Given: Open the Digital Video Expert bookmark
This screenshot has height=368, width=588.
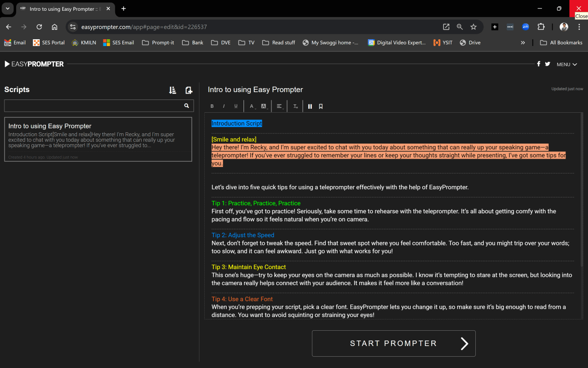Looking at the screenshot, I should pyautogui.click(x=397, y=43).
